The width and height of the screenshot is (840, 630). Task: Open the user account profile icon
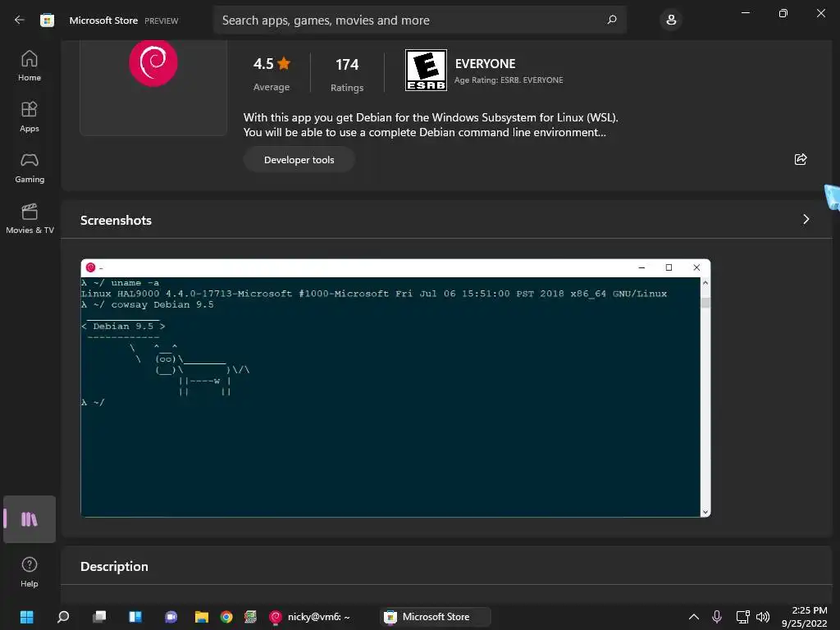[671, 21]
